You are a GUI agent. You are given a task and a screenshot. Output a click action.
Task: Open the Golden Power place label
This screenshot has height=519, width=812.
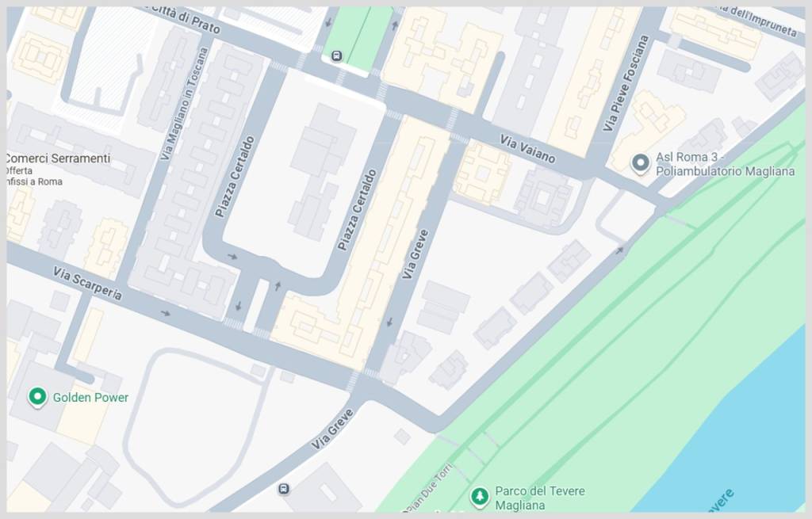(90, 398)
